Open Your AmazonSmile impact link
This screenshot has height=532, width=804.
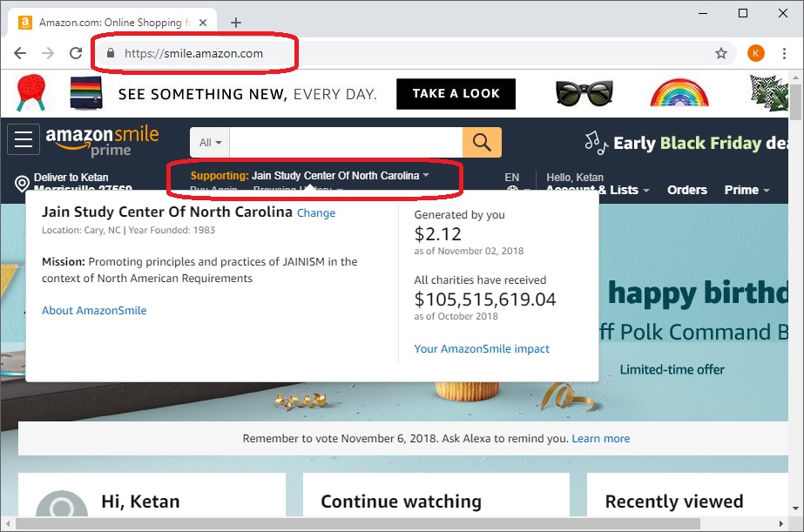click(x=482, y=349)
